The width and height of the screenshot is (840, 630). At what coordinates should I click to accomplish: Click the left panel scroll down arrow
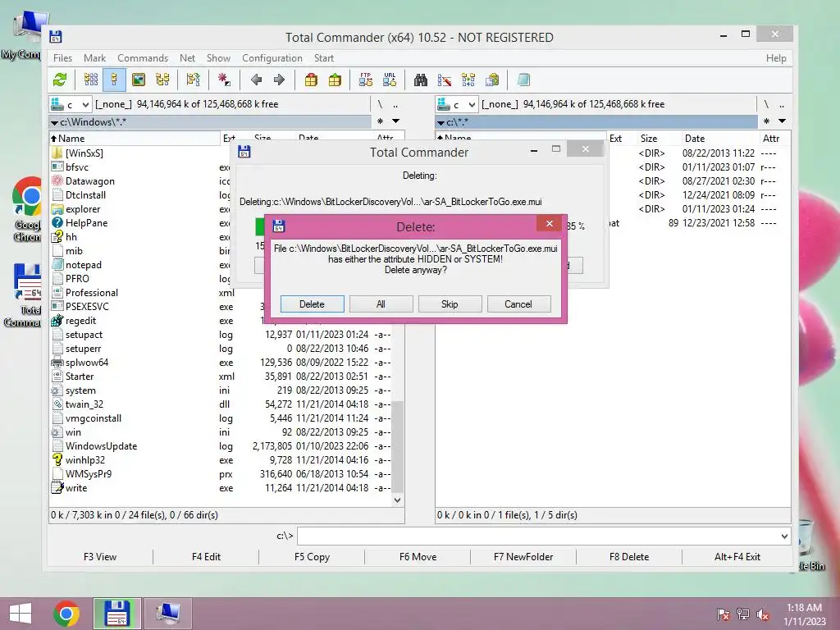[x=397, y=500]
